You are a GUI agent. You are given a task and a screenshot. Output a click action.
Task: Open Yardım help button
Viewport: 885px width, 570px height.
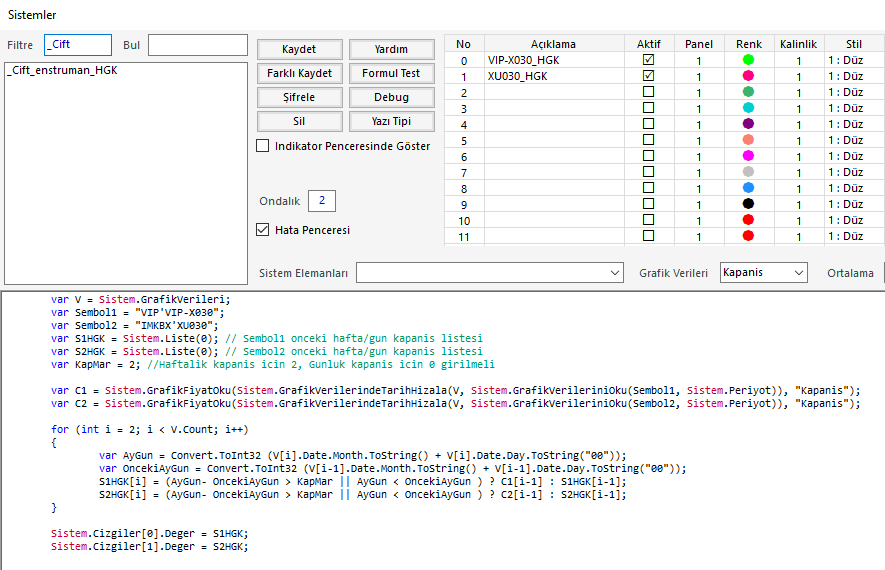coord(391,49)
